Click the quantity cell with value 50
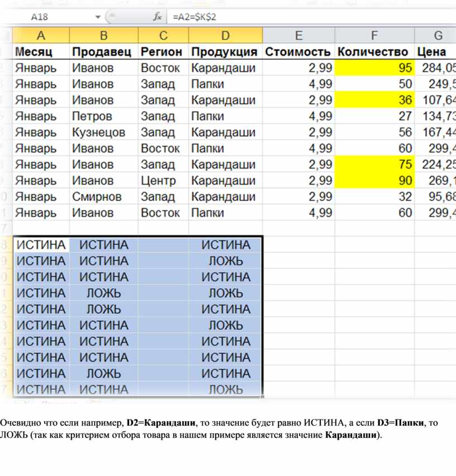 tap(374, 83)
